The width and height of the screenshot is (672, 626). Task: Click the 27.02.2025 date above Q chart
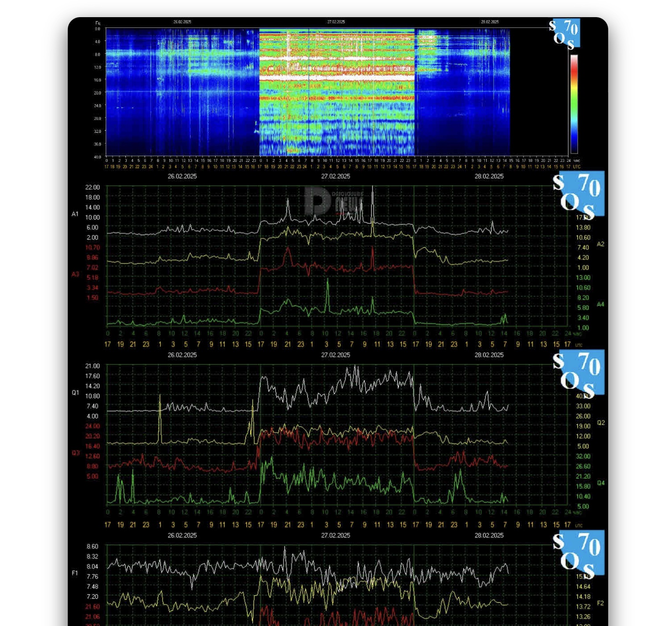tap(336, 355)
